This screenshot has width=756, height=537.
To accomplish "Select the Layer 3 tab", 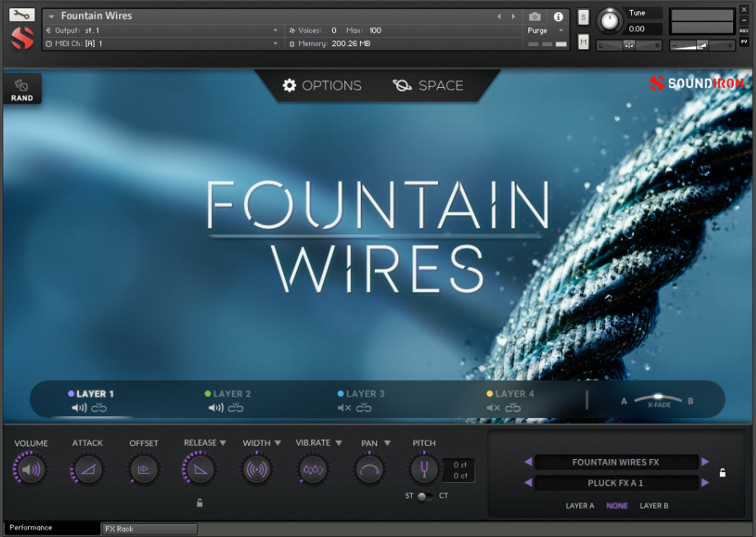I will tap(361, 393).
